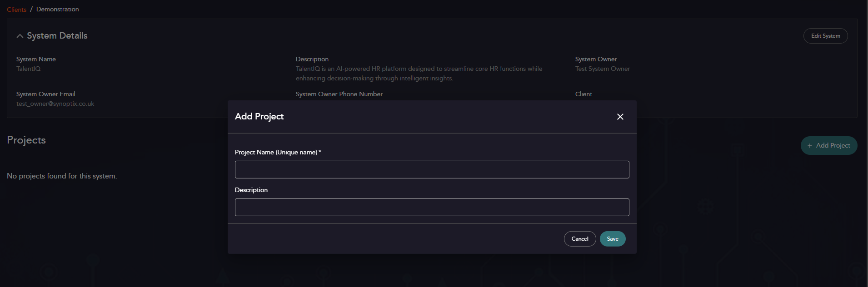
Task: Click the Description input field in dialog
Action: point(432,207)
